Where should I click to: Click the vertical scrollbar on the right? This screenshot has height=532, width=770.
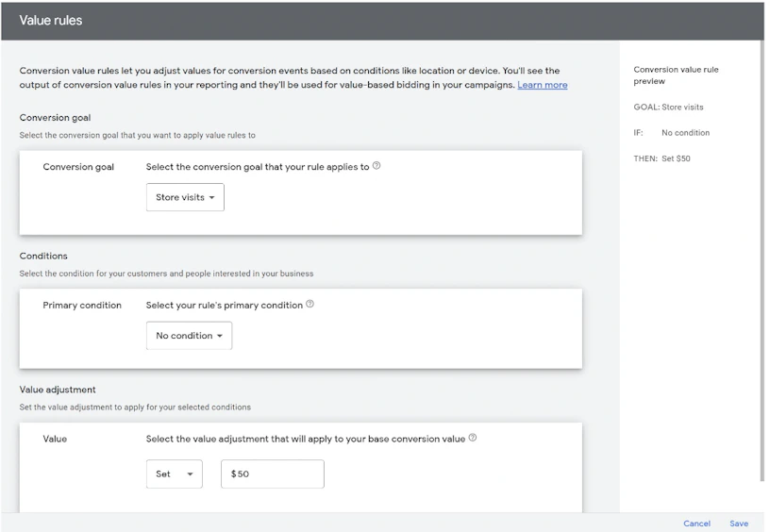(762, 261)
